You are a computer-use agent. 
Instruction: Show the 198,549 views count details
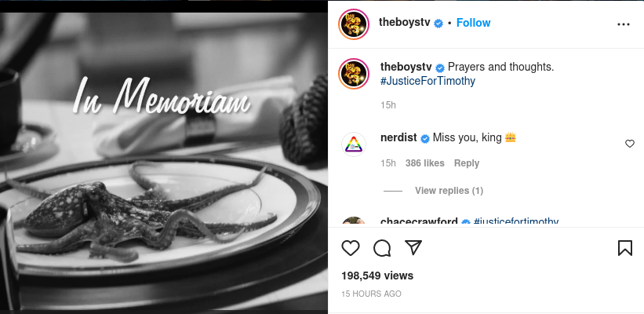377,276
